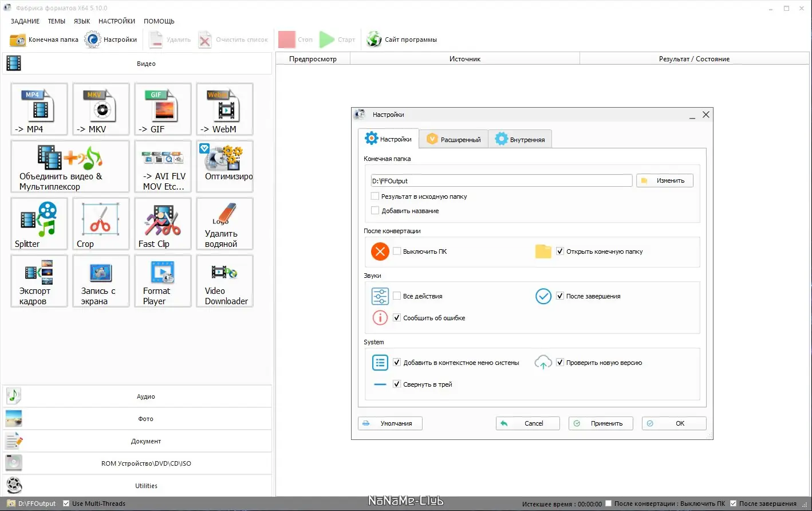
Task: Open the -> WebM conversion tool
Action: pyautogui.click(x=224, y=109)
